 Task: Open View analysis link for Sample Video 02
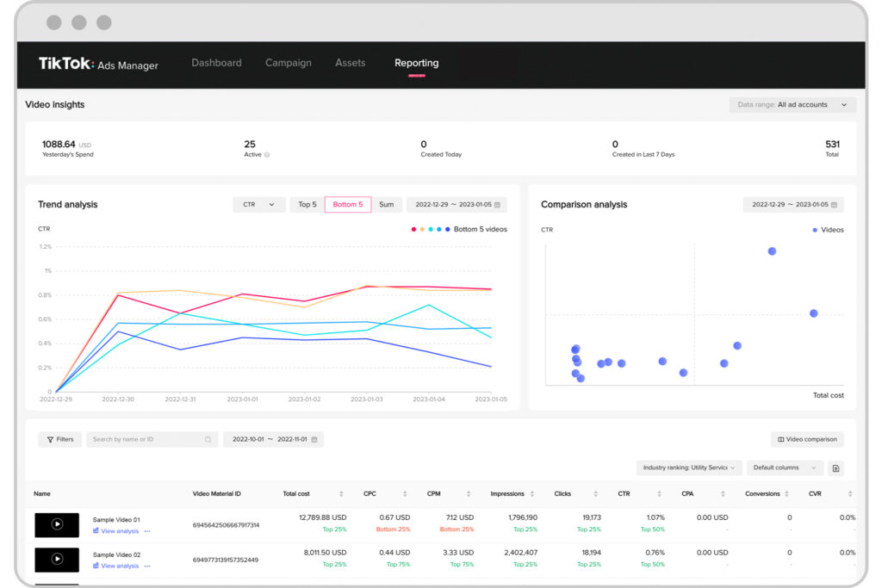(x=119, y=566)
